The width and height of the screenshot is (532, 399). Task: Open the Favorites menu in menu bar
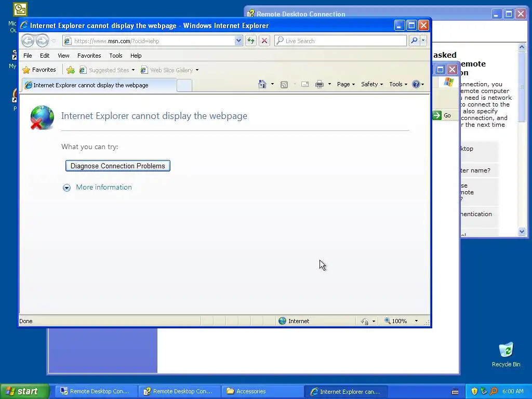tap(89, 56)
